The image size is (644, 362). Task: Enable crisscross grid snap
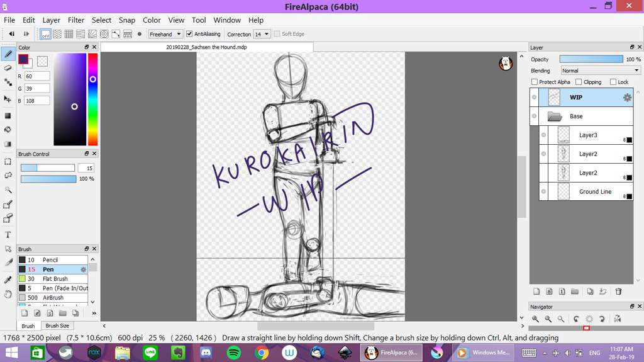[69, 34]
